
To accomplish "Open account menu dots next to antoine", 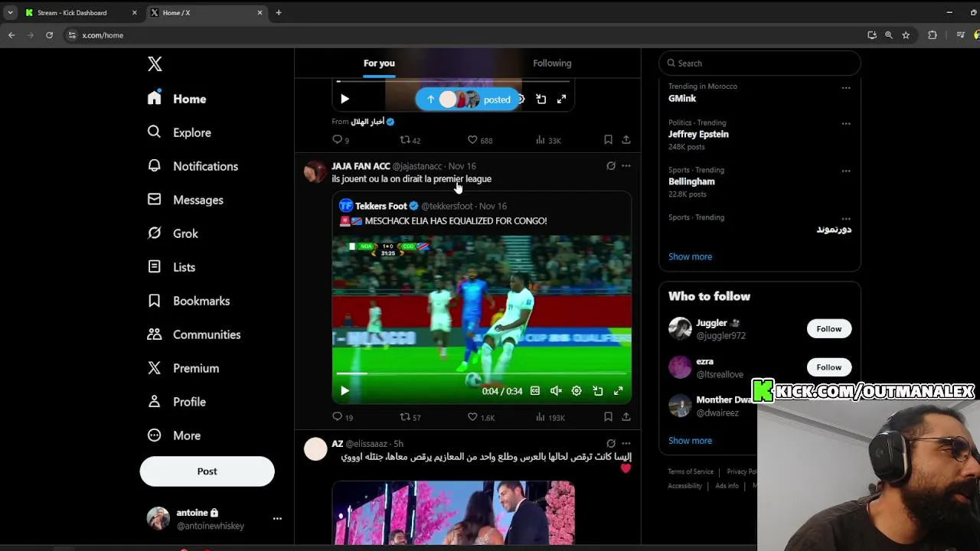I will click(277, 519).
